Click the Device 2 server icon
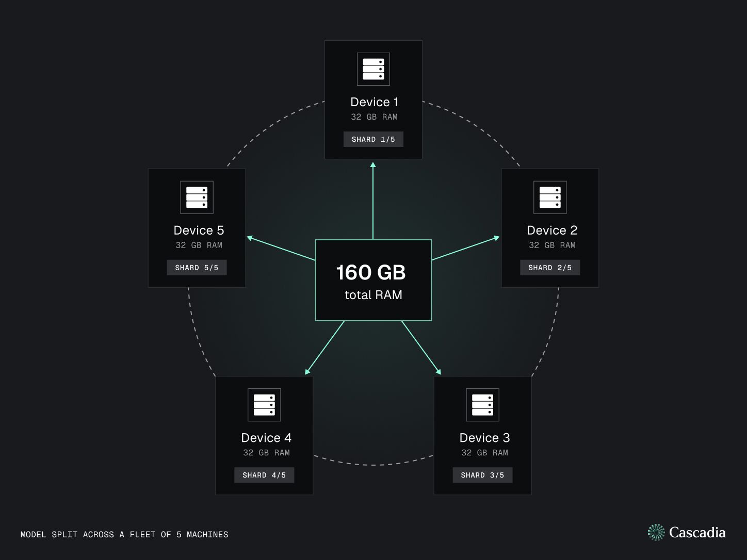 tap(550, 197)
